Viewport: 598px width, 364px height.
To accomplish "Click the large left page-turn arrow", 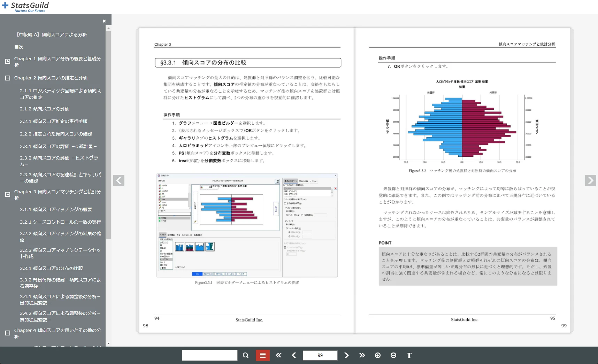I will (x=119, y=180).
